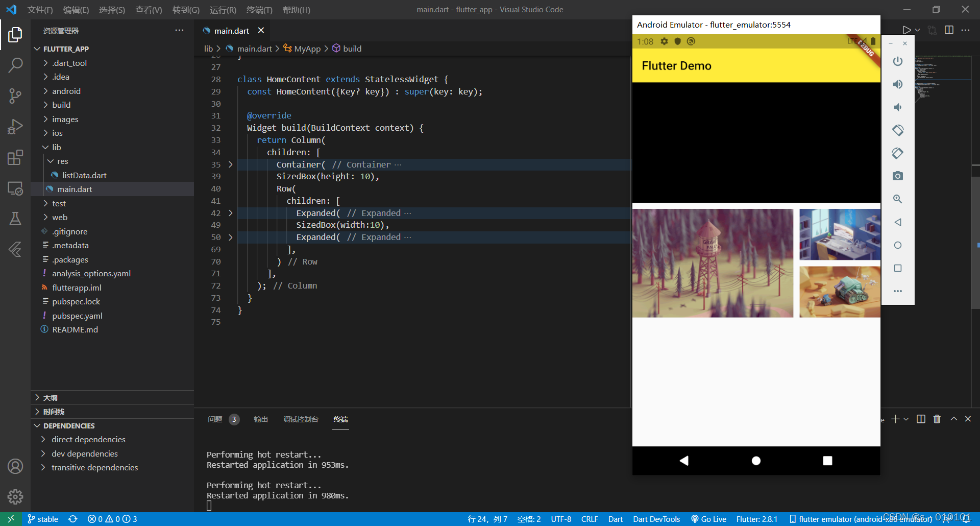Open the Run and Debug view
This screenshot has width=980, height=526.
15,126
